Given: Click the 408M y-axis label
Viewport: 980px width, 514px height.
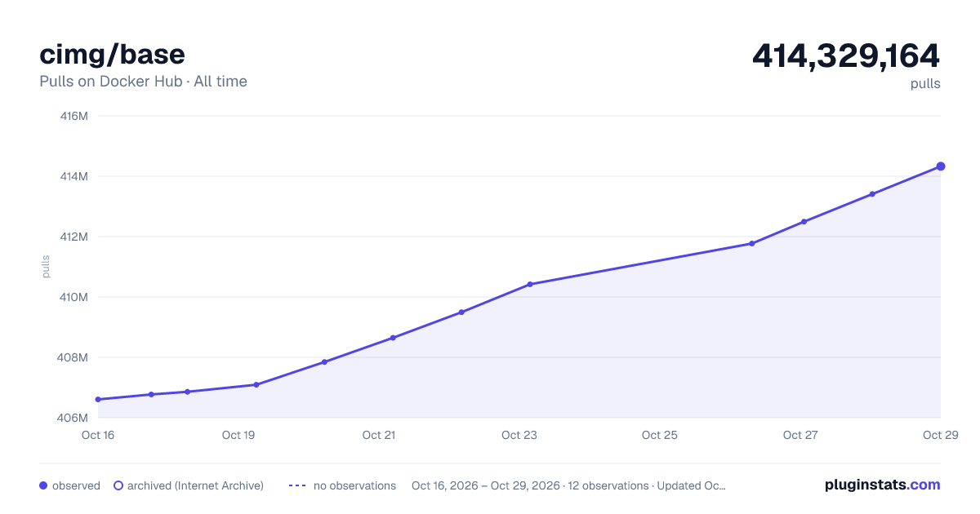Looking at the screenshot, I should (x=74, y=357).
